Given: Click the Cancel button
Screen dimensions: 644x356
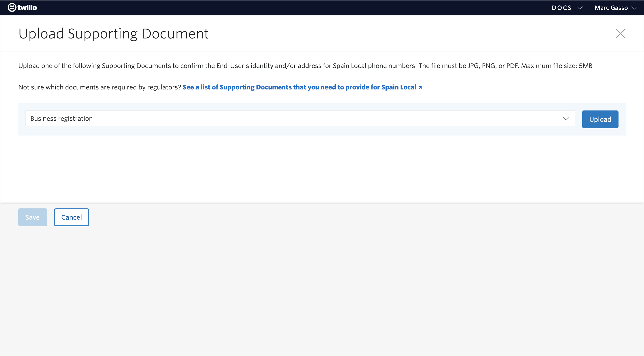Looking at the screenshot, I should pos(72,217).
